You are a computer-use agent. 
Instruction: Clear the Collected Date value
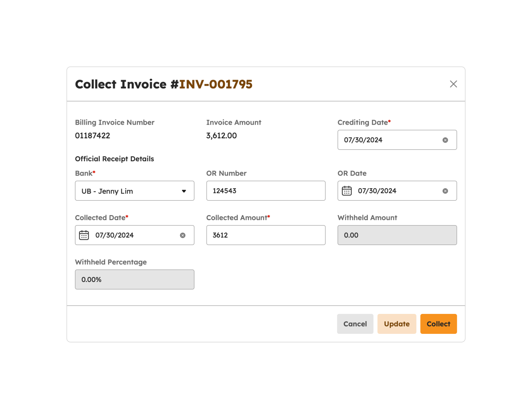coord(183,235)
